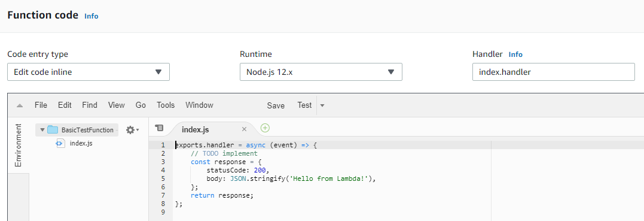Click the Save button
The width and height of the screenshot is (644, 221).
point(276,106)
